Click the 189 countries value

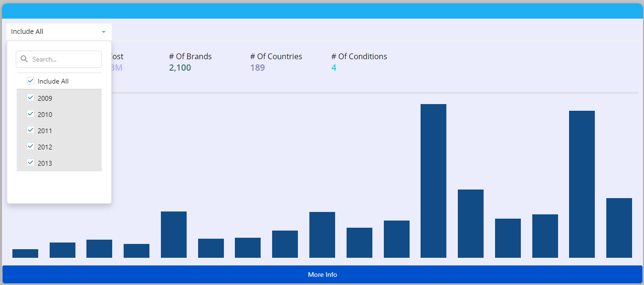coord(257,68)
